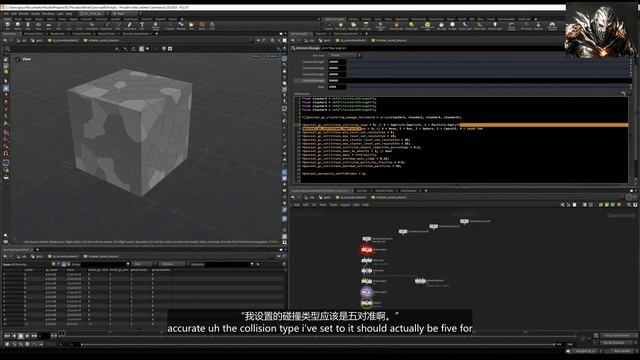This screenshot has width=640, height=360.
Task: Add an Environment Light from the shelf
Action: click(x=427, y=26)
